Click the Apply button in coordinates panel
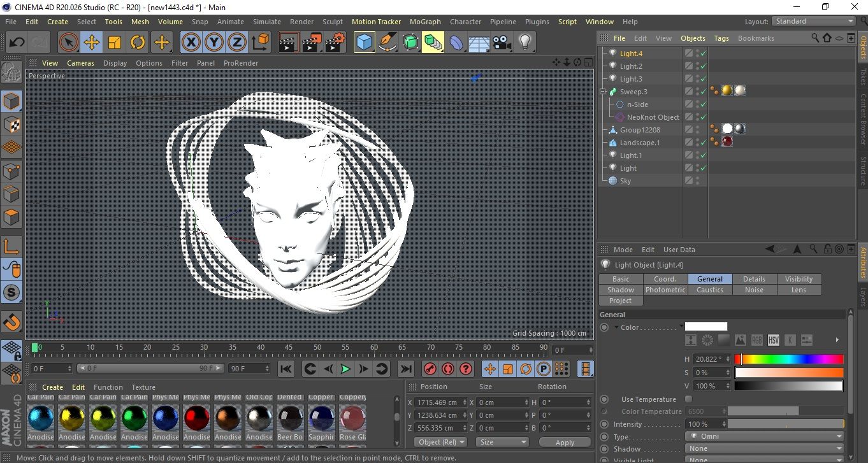The height and width of the screenshot is (463, 868). click(565, 442)
